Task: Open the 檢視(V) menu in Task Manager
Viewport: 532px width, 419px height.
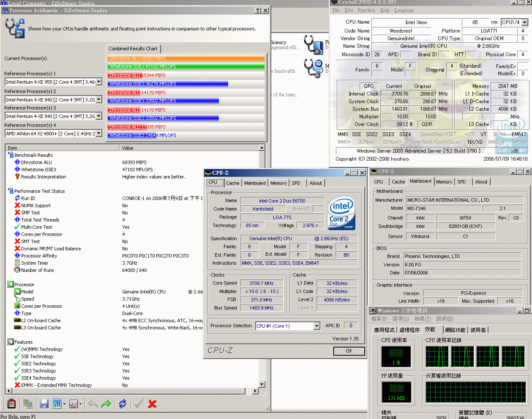Action: click(423, 319)
